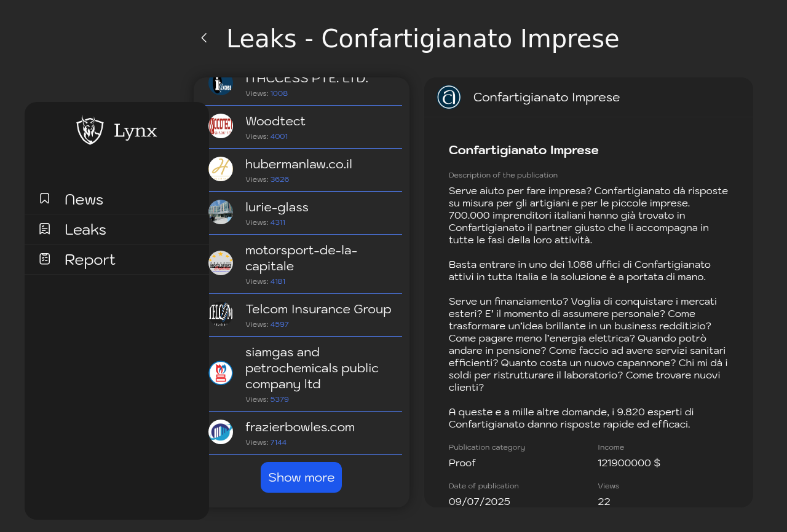Click the detail panel header Confartigianato Imprese

pos(547,97)
